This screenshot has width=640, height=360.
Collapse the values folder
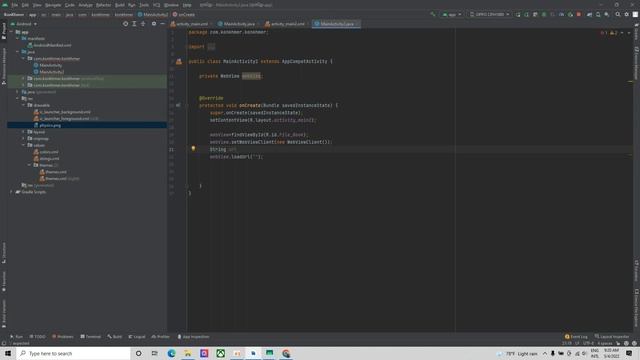(24, 145)
